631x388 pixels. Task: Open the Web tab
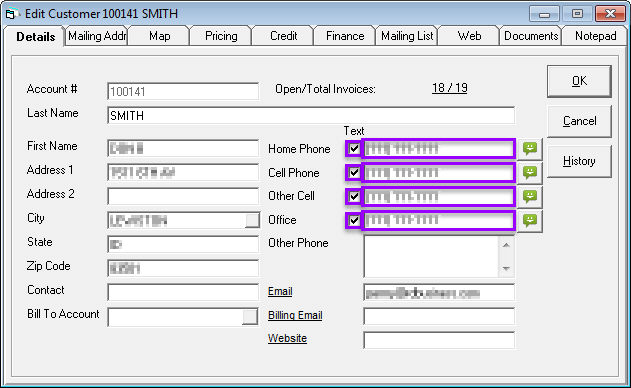469,36
